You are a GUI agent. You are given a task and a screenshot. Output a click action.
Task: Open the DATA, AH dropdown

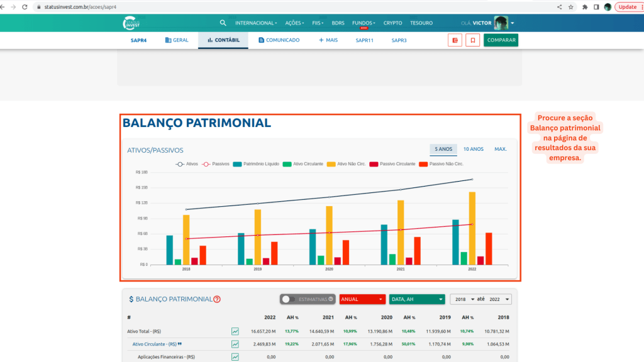click(x=416, y=300)
